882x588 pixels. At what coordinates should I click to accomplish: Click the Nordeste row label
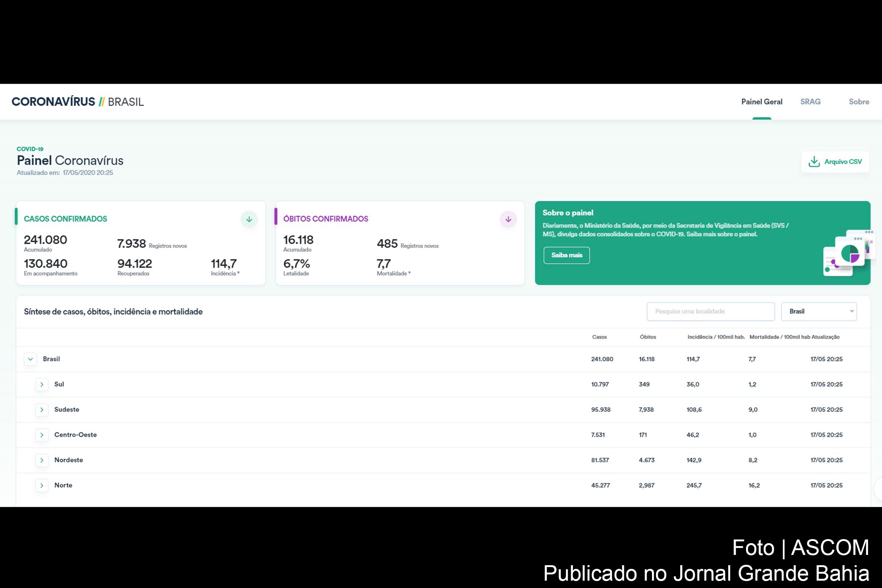[69, 460]
